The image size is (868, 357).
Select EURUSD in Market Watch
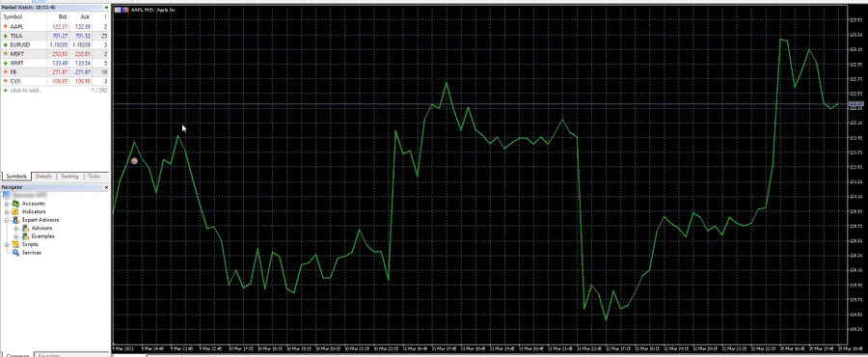point(55,44)
